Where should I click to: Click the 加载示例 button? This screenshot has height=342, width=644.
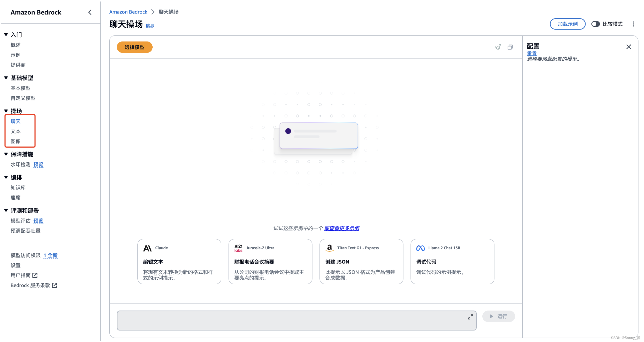(568, 24)
